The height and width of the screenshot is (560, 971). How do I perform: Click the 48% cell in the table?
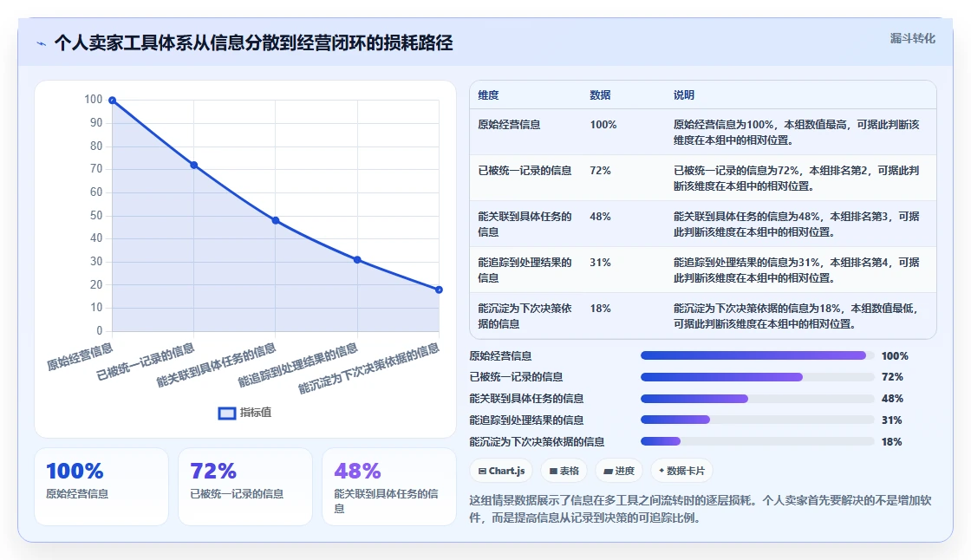(x=600, y=216)
